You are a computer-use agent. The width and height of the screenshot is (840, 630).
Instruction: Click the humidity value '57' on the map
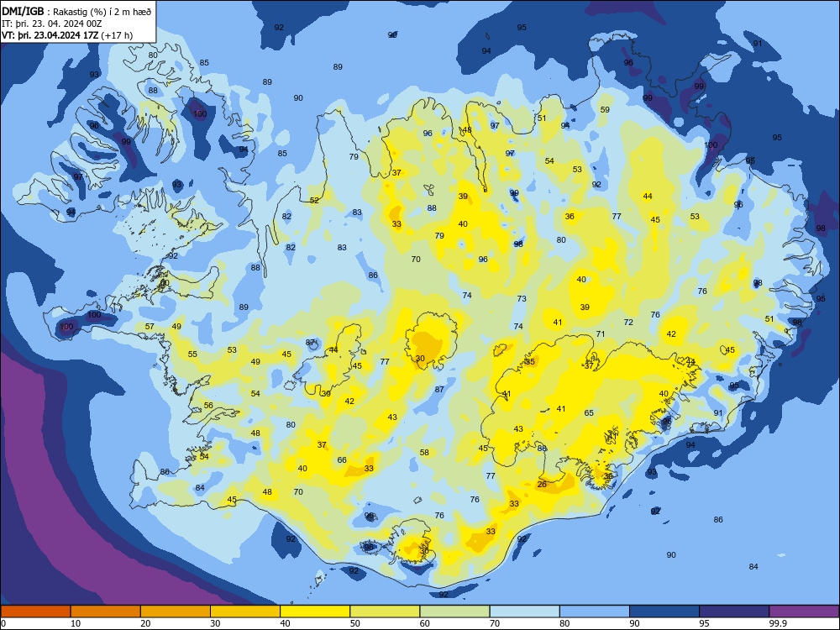pyautogui.click(x=150, y=327)
